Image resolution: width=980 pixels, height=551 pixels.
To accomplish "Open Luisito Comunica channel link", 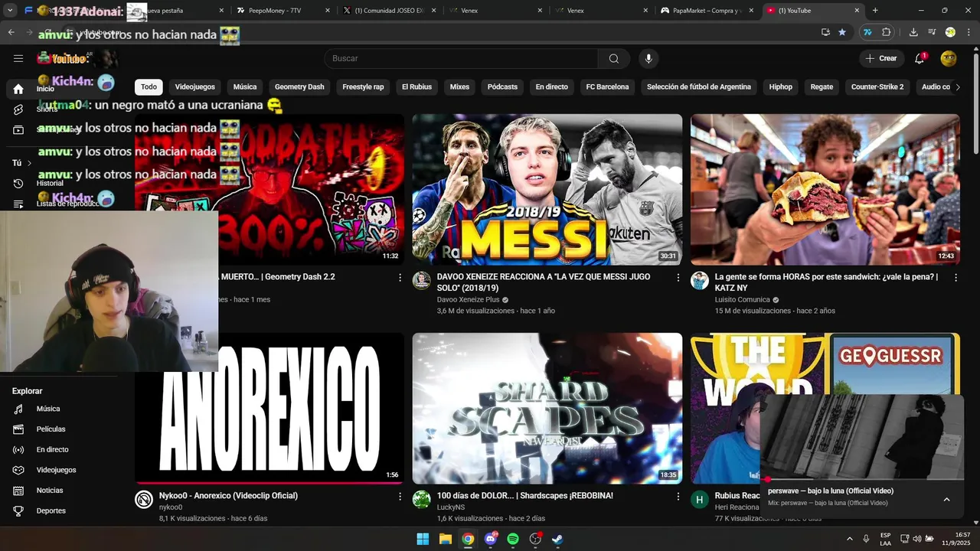I will (x=742, y=300).
